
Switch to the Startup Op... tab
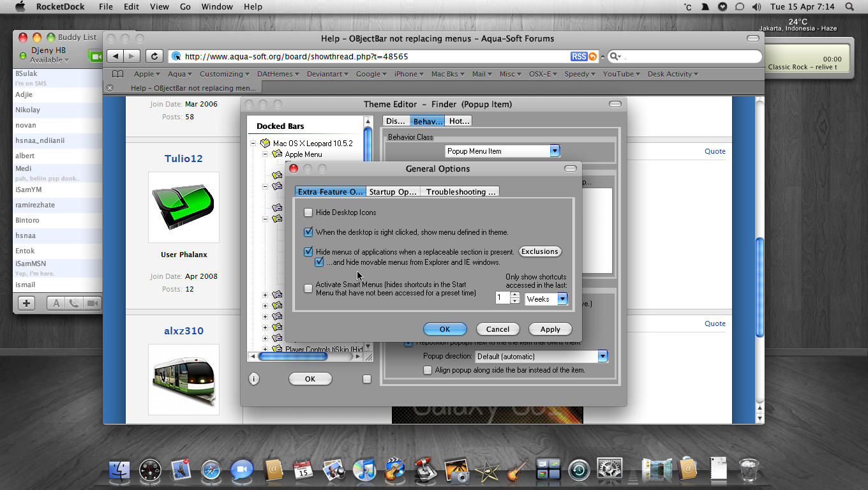click(x=393, y=191)
